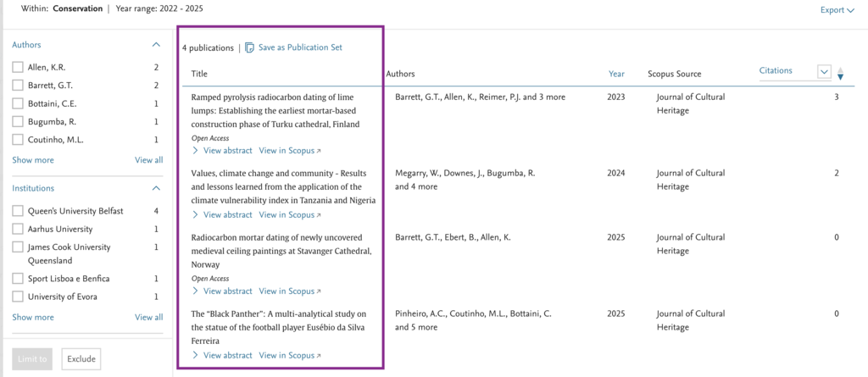Click View all under Institutions
Screen dimensions: 868x377
149,317
